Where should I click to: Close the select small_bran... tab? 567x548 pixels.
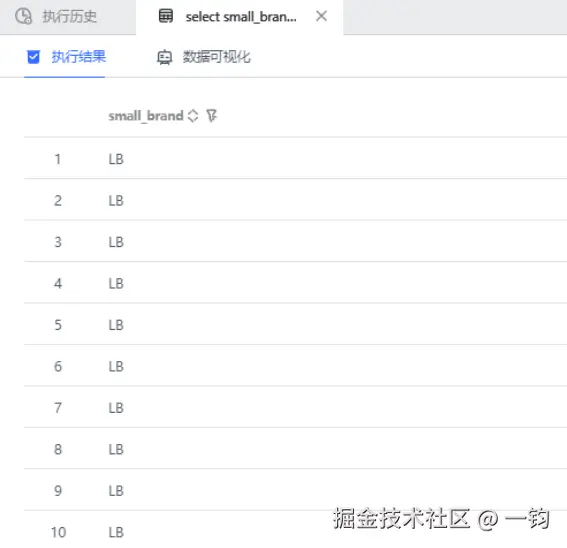tap(321, 16)
